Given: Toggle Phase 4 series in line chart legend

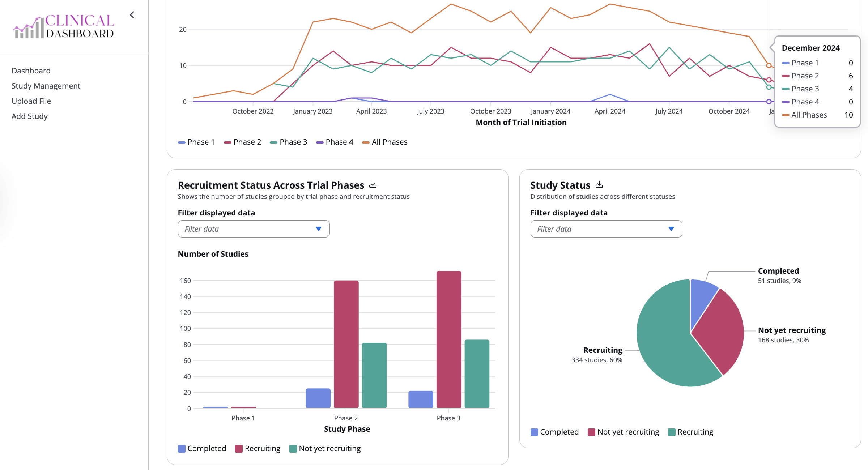Looking at the screenshot, I should (x=335, y=142).
